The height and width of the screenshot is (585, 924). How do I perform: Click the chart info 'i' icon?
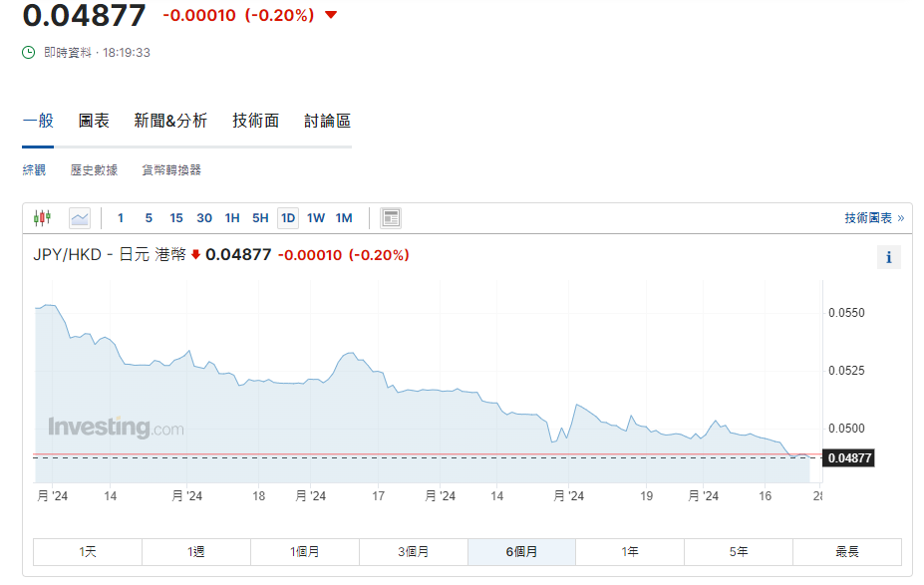click(888, 257)
